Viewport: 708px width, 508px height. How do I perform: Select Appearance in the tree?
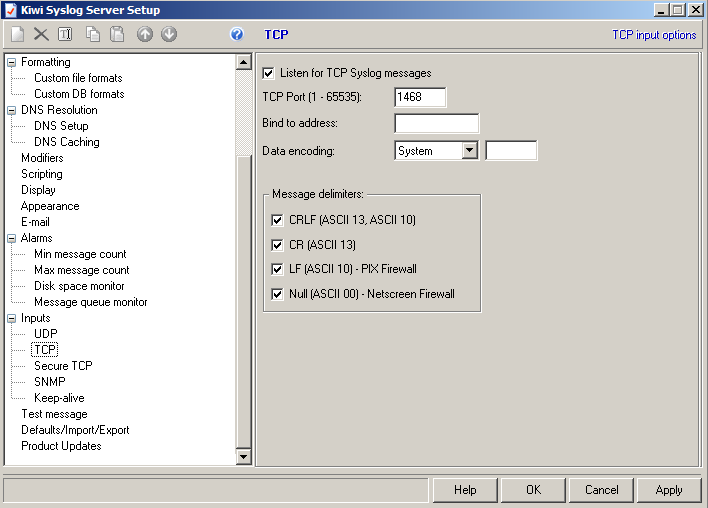point(50,206)
